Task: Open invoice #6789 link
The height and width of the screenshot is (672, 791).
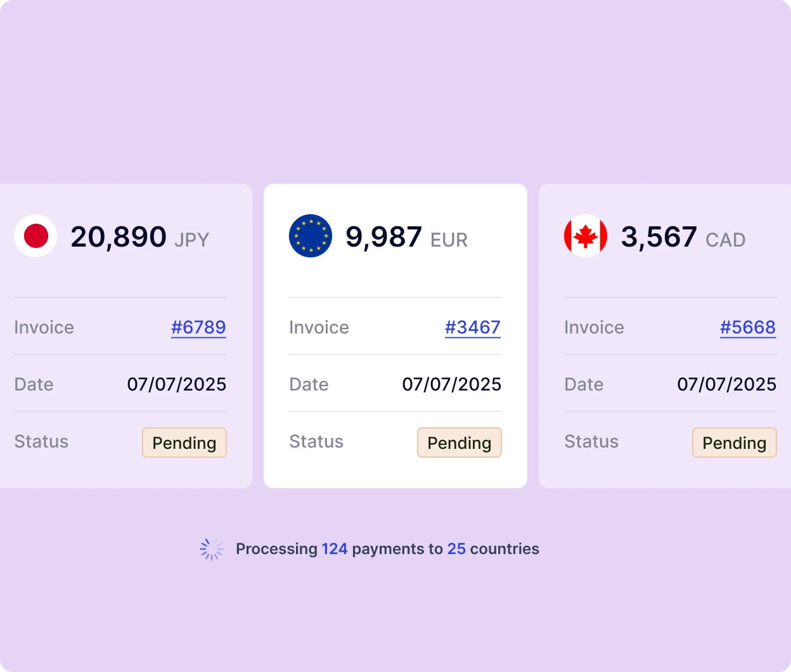Action: pyautogui.click(x=198, y=327)
